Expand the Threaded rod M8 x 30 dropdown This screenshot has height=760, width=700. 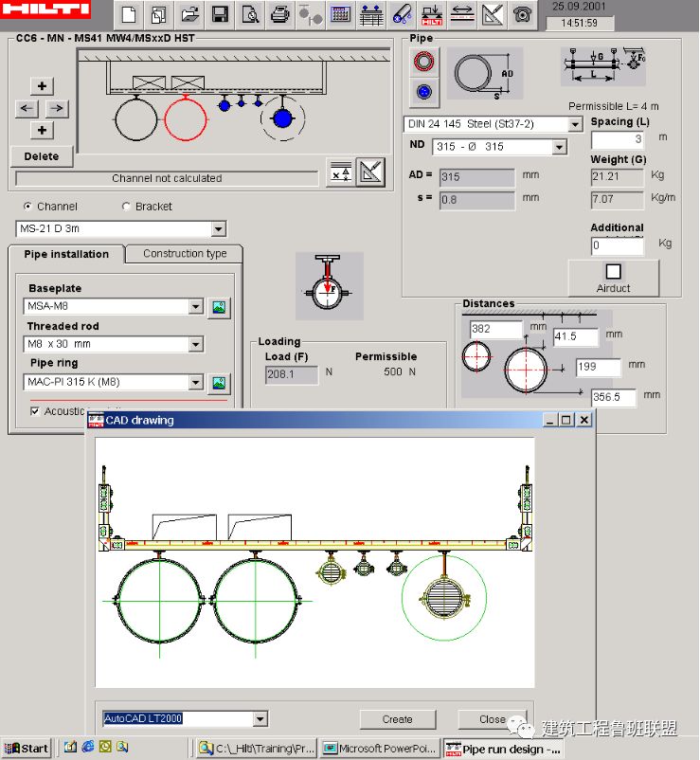tap(196, 345)
